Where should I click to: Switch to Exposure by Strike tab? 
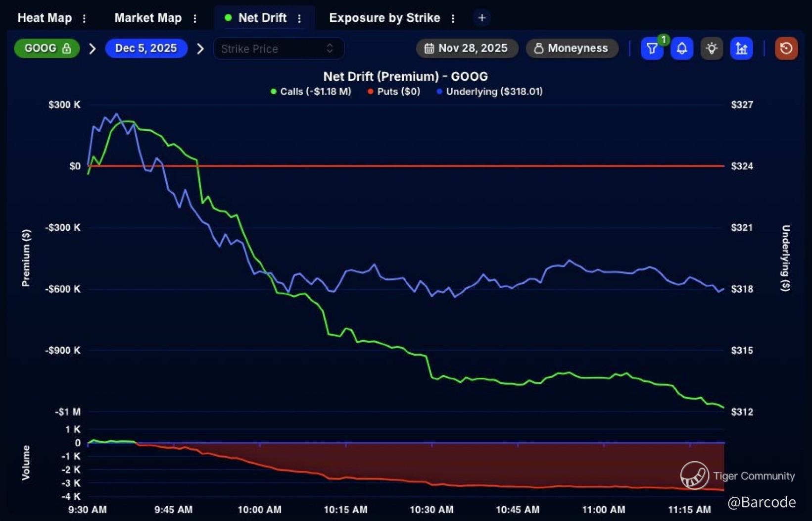[384, 18]
